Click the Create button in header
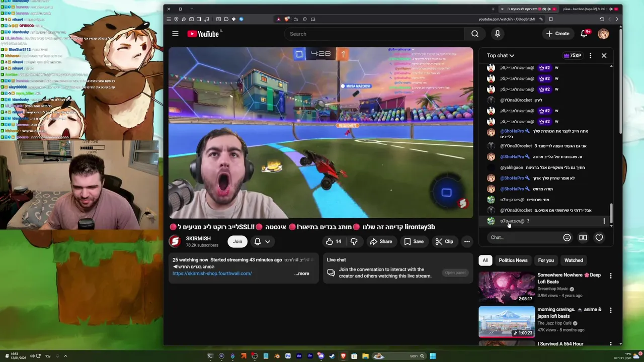Image resolution: width=644 pixels, height=362 pixels. [557, 34]
